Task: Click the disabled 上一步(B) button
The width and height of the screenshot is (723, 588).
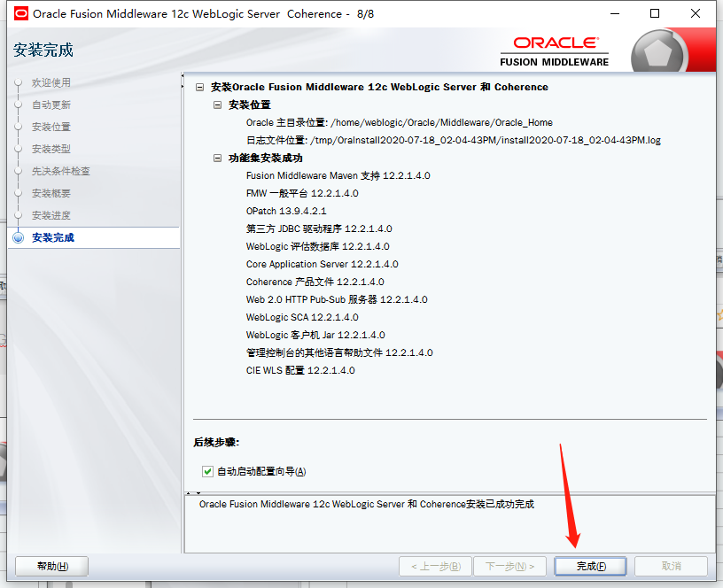Action: click(x=436, y=567)
